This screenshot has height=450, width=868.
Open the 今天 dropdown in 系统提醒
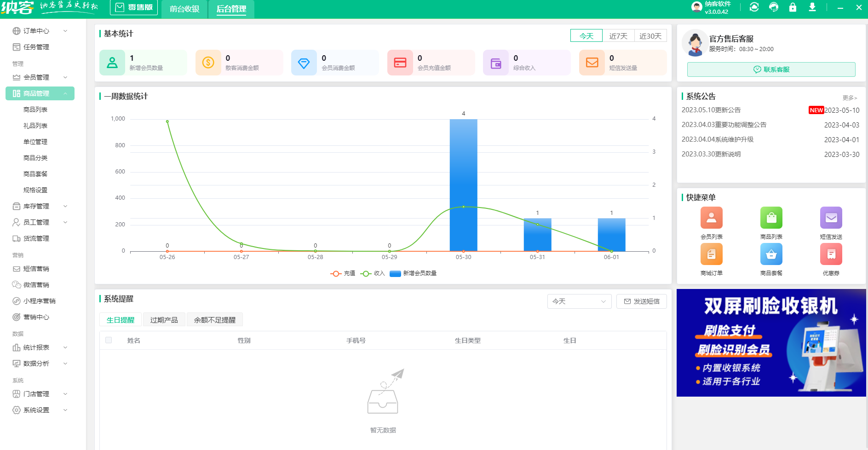tap(579, 301)
